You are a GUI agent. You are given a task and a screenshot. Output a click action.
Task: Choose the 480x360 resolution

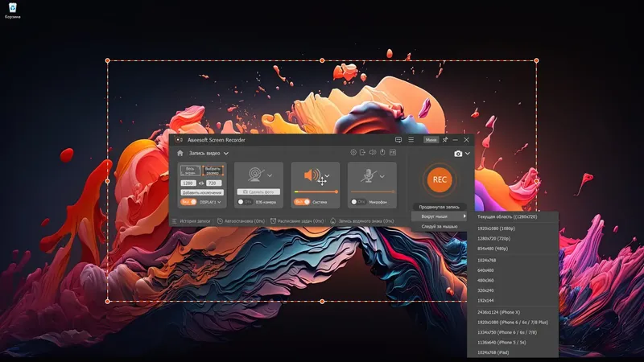(513, 280)
